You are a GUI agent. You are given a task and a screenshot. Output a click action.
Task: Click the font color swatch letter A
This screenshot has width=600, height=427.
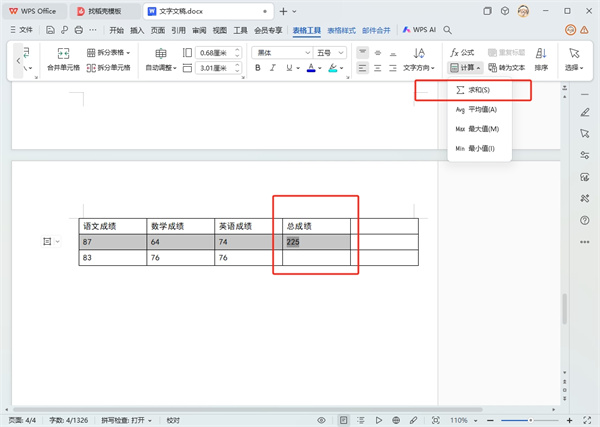tap(310, 68)
